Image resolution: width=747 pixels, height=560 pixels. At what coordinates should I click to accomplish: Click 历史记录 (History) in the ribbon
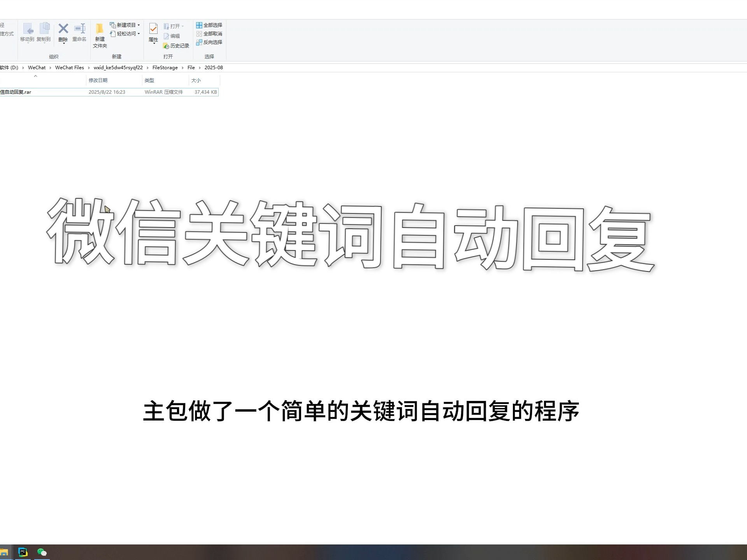pyautogui.click(x=176, y=46)
